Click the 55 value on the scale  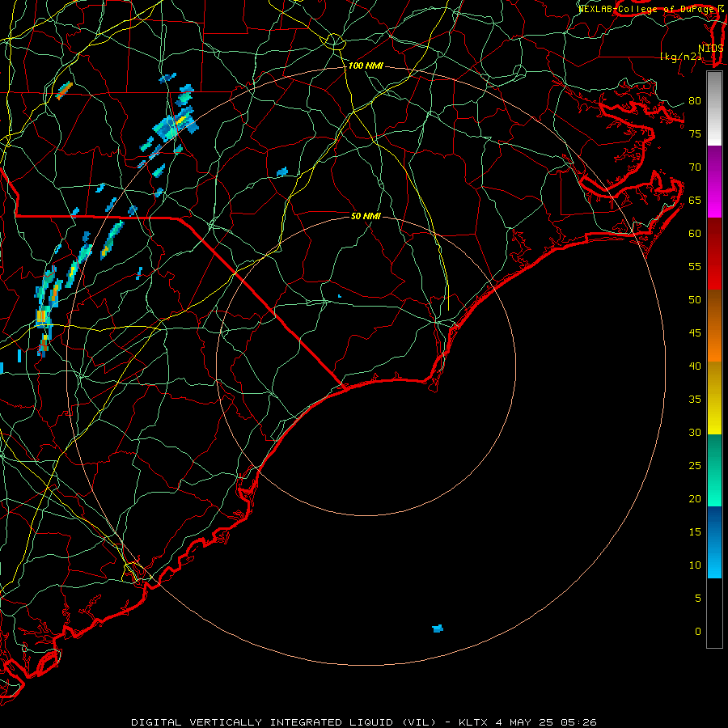click(695, 266)
